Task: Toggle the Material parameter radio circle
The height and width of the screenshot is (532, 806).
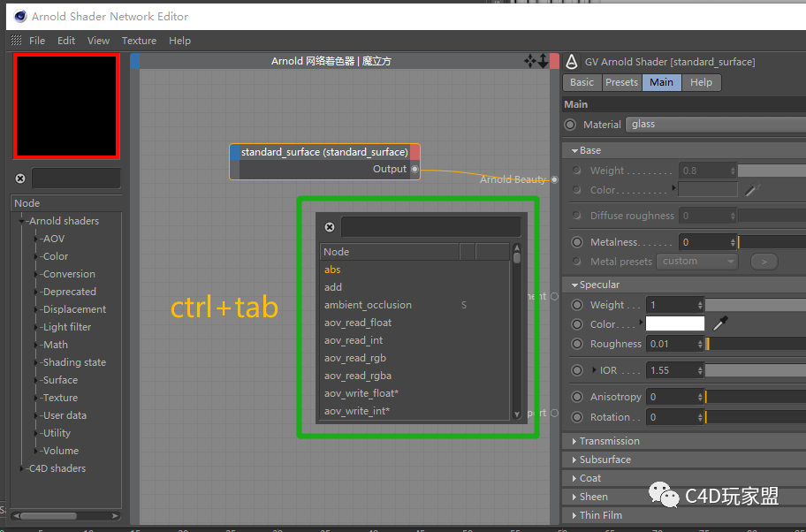Action: (x=570, y=125)
